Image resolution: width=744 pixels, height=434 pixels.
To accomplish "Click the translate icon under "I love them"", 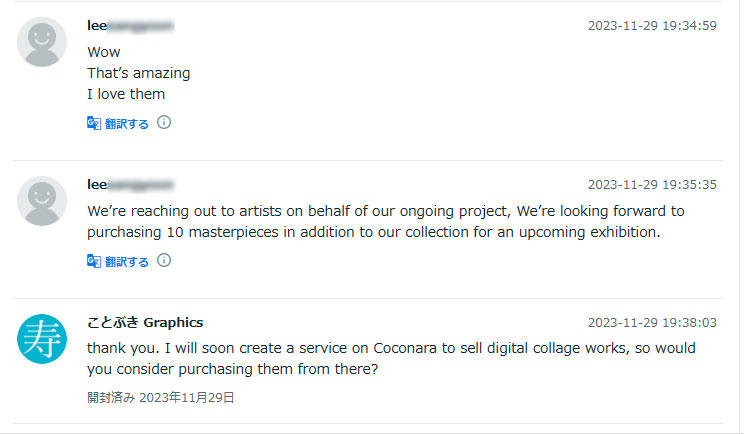I will pyautogui.click(x=94, y=123).
